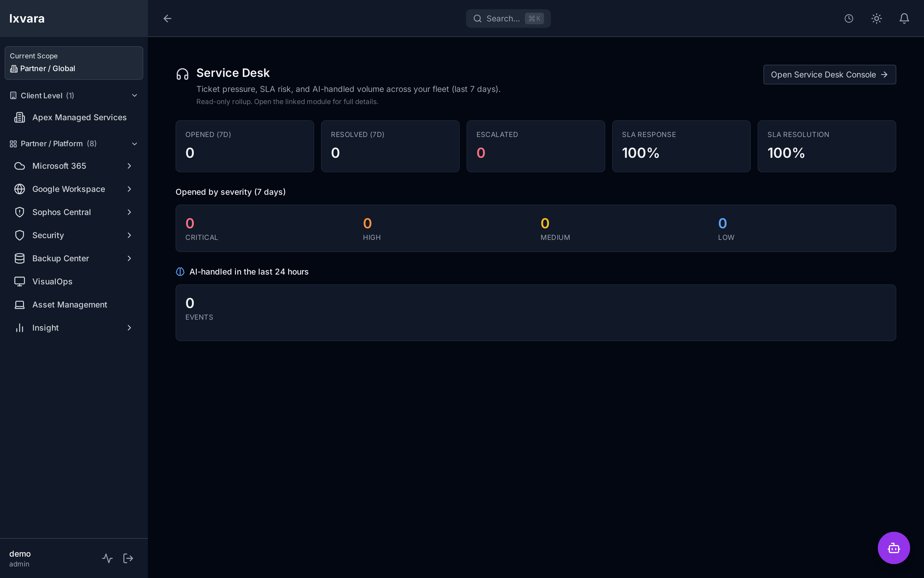Click the SLA Response 100% card
Screen dimensions: 924x578
point(681,147)
